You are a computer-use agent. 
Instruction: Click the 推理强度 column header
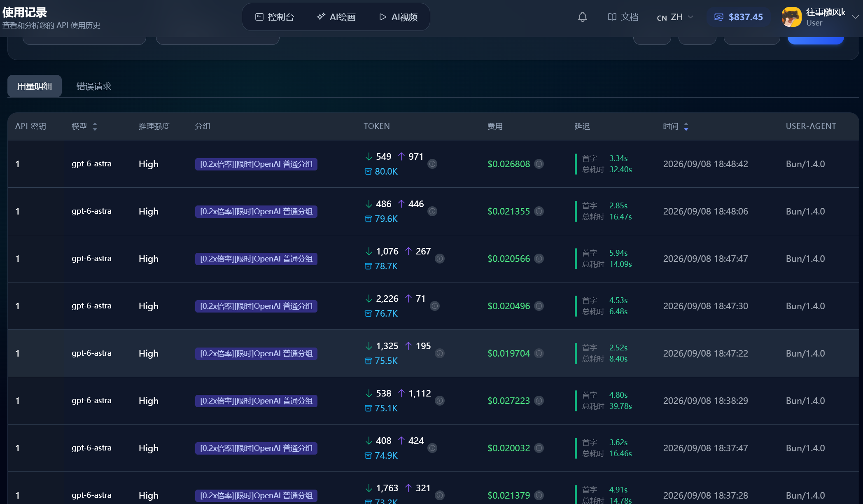click(154, 126)
